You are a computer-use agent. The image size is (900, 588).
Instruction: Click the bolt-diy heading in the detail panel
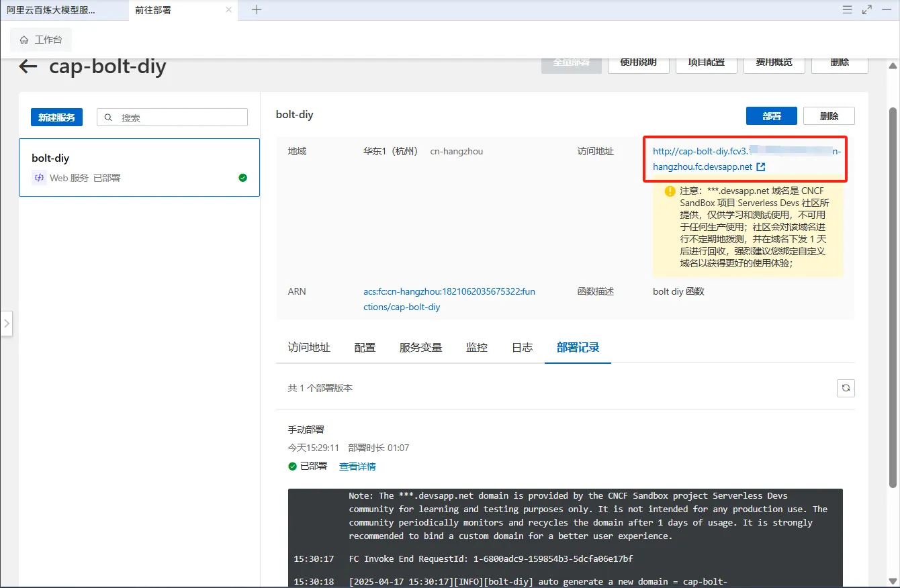click(x=294, y=115)
